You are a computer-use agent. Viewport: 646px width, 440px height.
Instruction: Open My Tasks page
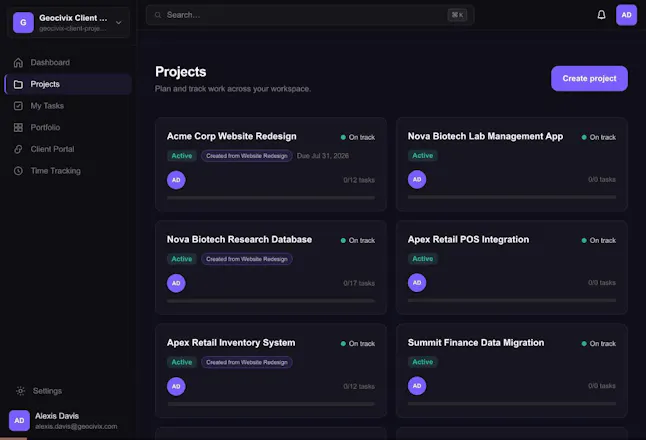click(x=68, y=106)
